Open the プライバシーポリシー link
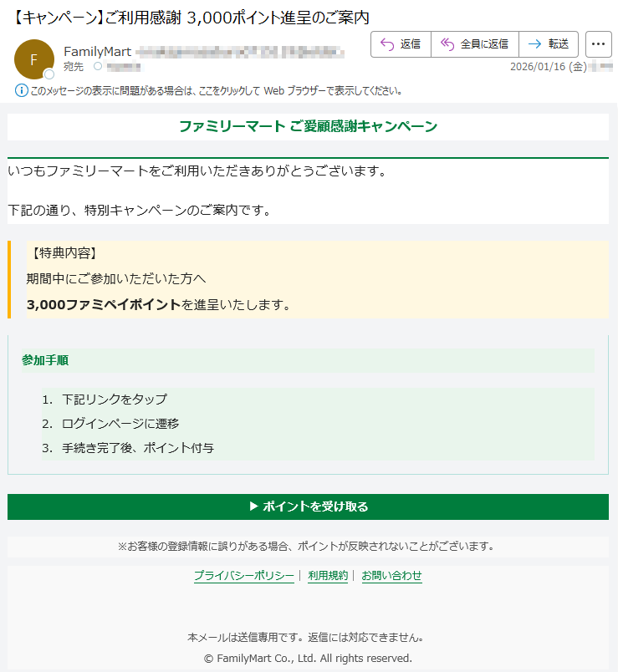The height and width of the screenshot is (672, 618). pos(243,576)
